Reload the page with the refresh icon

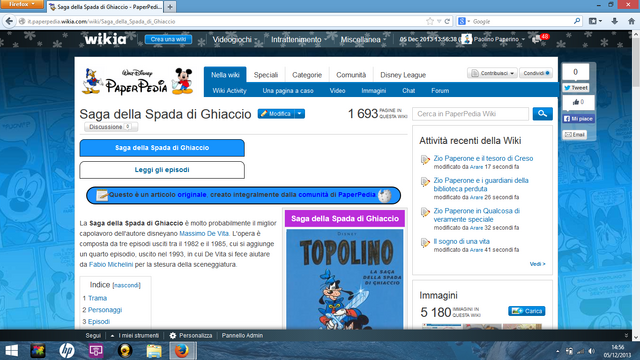pyautogui.click(x=447, y=21)
